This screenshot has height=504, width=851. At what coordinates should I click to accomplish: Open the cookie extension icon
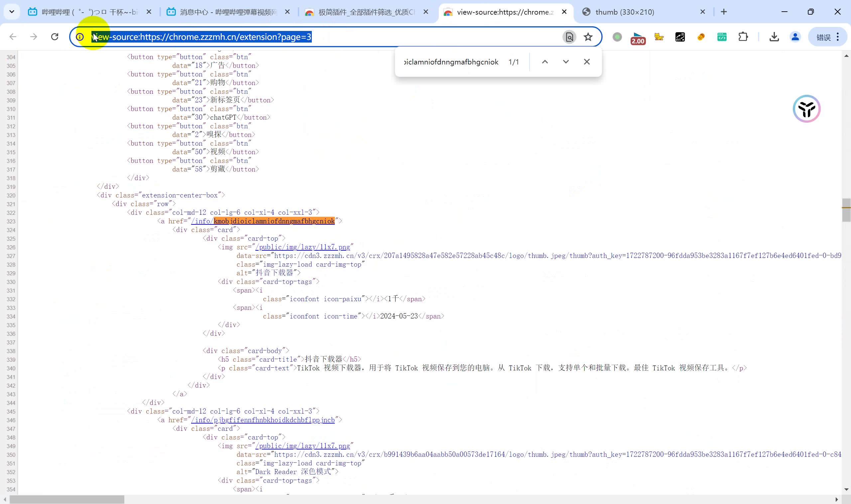701,37
